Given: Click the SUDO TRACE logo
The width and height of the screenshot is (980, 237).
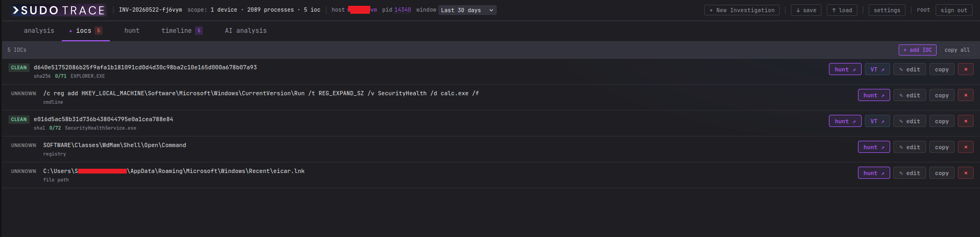Looking at the screenshot, I should coord(59,10).
